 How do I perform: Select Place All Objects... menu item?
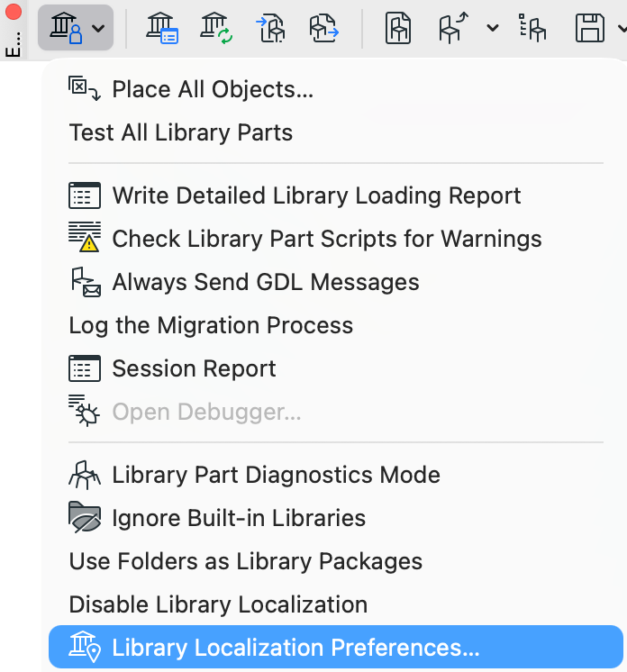(212, 89)
